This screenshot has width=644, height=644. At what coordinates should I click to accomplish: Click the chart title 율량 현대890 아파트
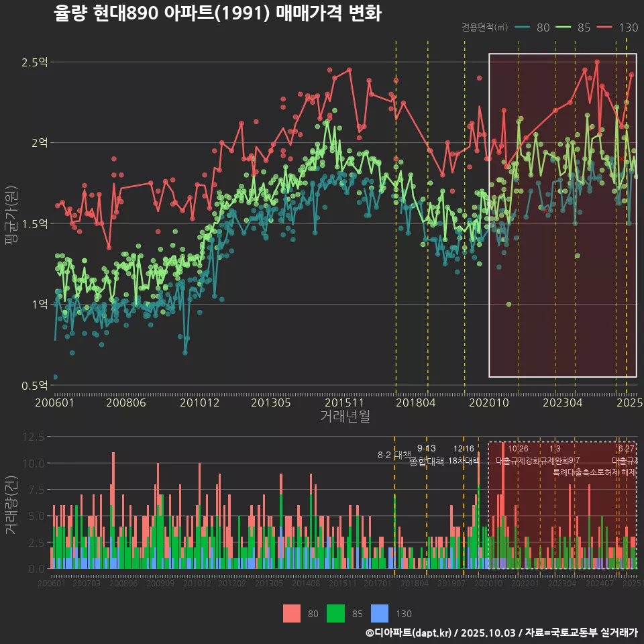click(217, 13)
